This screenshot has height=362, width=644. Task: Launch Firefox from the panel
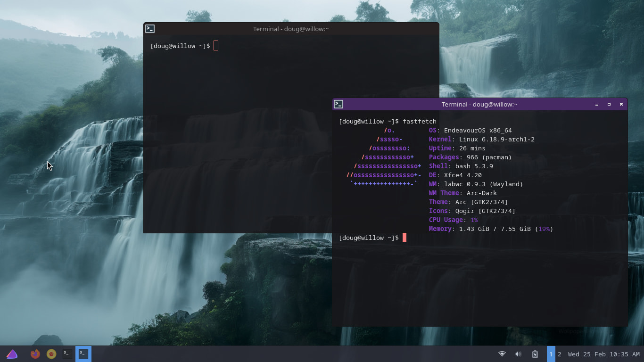(x=35, y=354)
